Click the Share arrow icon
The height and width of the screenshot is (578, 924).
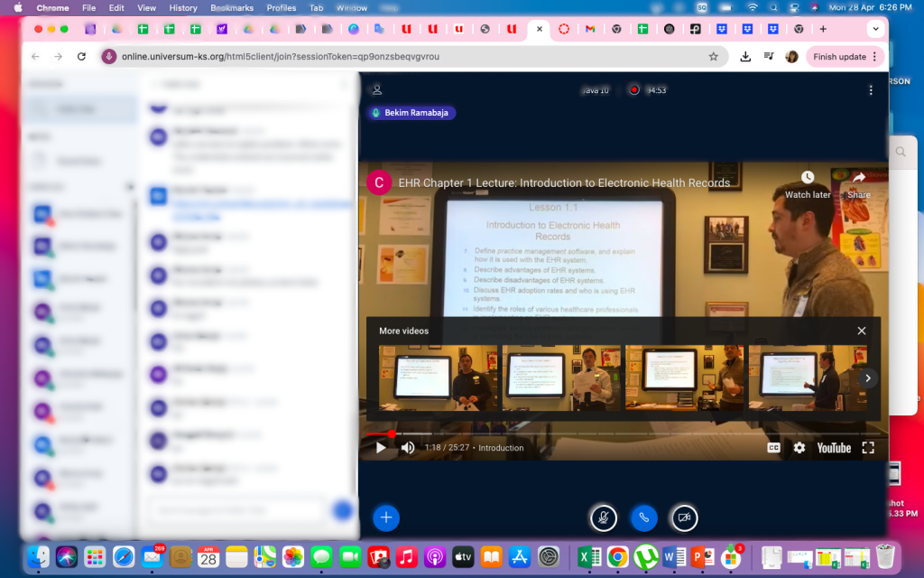(x=859, y=178)
